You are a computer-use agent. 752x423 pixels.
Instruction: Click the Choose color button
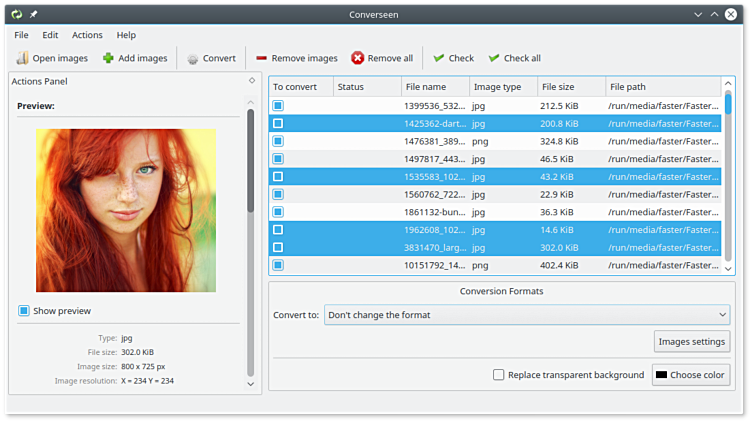tap(691, 375)
